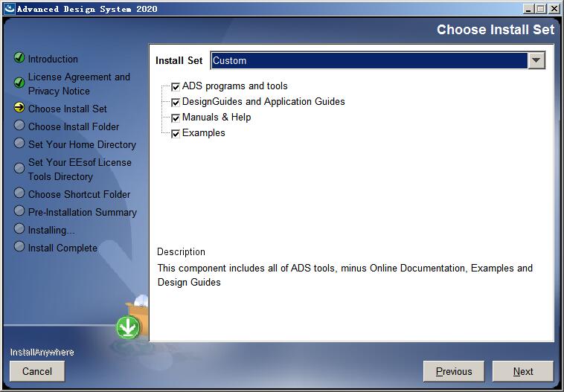The width and height of the screenshot is (564, 392).
Task: Uncheck DesignGuides and Application Guides
Action: click(176, 103)
